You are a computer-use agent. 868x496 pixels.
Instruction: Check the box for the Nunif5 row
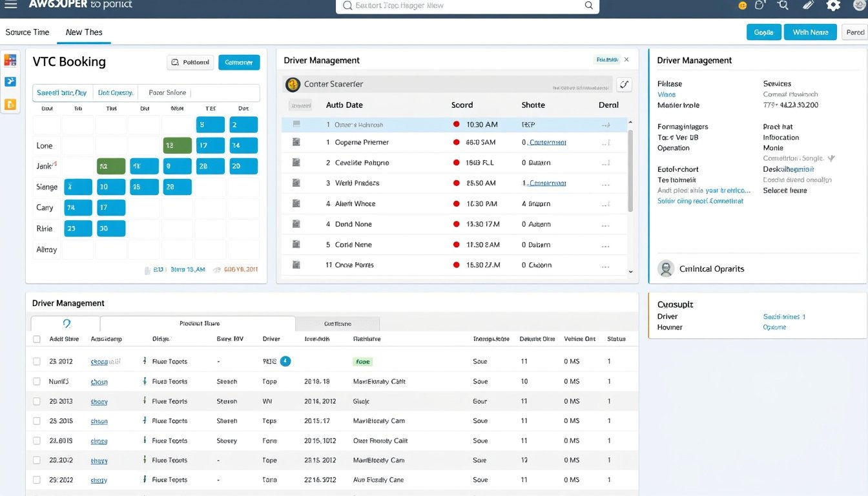(36, 382)
